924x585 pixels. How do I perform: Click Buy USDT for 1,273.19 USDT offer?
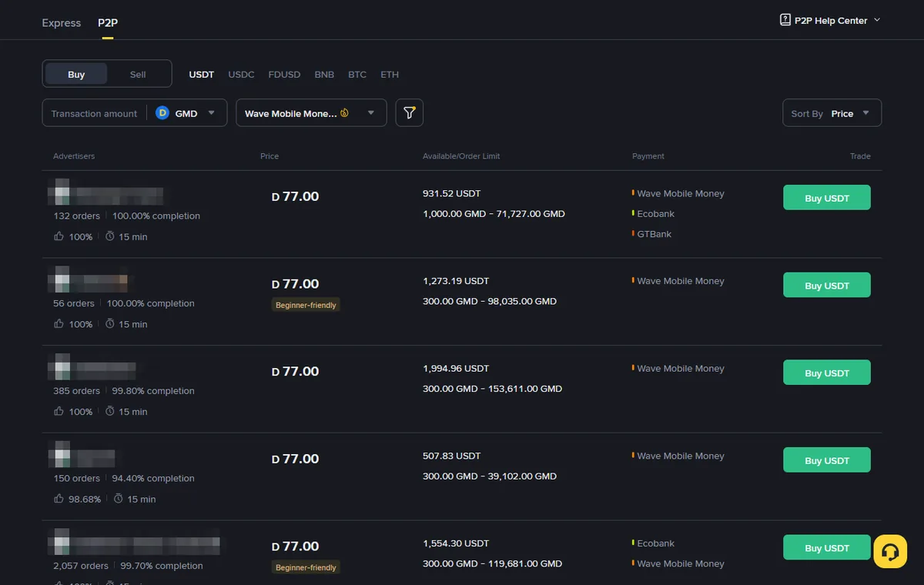coord(827,286)
